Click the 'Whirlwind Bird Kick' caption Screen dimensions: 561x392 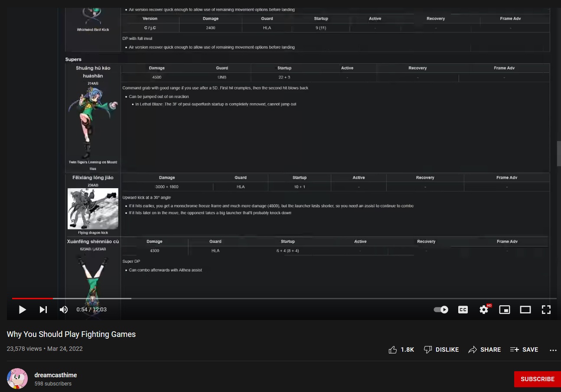point(93,29)
